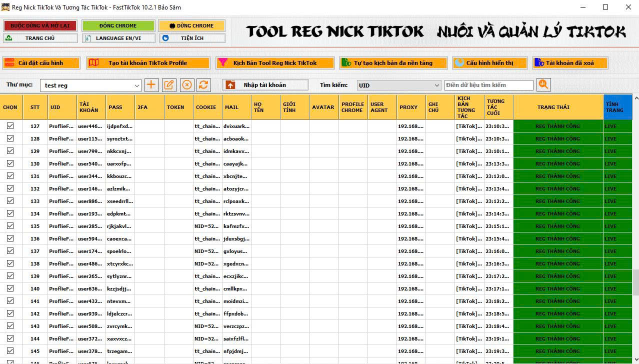Click the icon of Tự tạo kịch bản đa nền tảng
Image resolution: width=639 pixels, height=364 pixels.
click(345, 63)
